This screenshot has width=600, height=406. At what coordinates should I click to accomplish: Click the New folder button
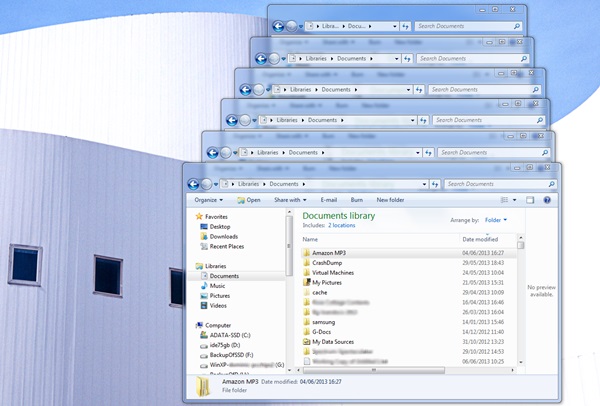tap(390, 200)
